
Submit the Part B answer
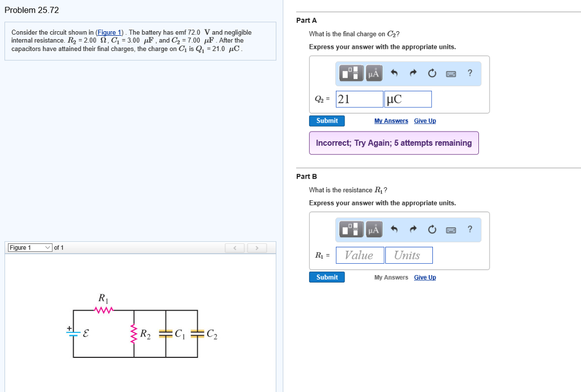click(326, 277)
